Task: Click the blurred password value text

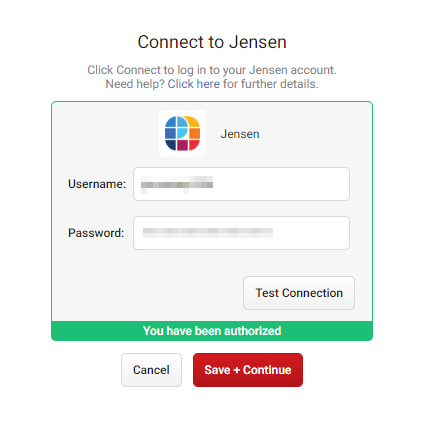Action: pyautogui.click(x=208, y=233)
